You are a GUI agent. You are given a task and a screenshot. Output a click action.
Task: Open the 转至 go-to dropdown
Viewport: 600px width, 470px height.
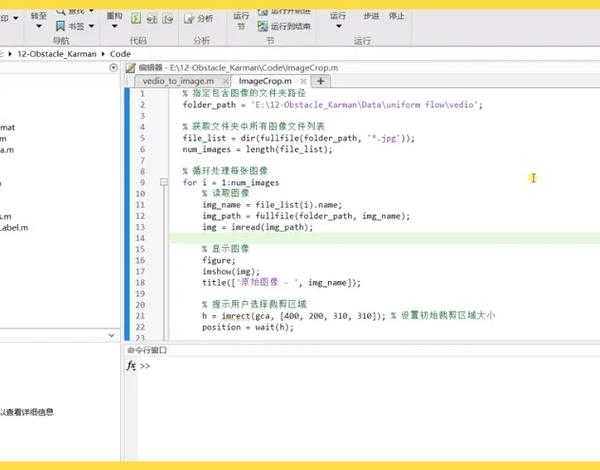click(38, 20)
